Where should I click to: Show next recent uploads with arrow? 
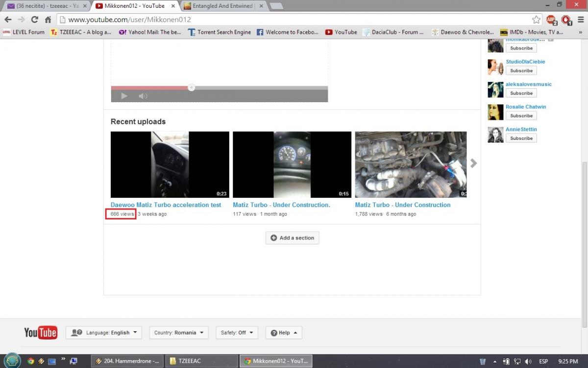[473, 163]
